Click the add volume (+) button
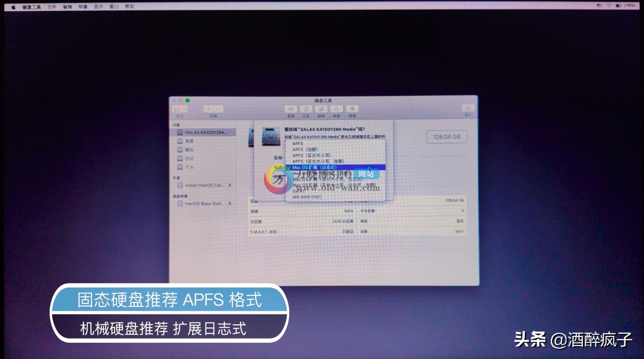Viewport: 644px width, 359px height. click(x=209, y=109)
